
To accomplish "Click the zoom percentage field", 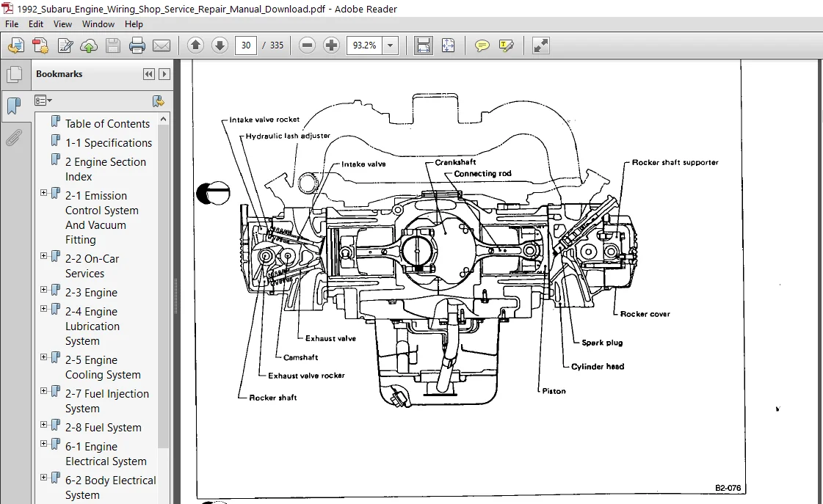I will [x=365, y=45].
